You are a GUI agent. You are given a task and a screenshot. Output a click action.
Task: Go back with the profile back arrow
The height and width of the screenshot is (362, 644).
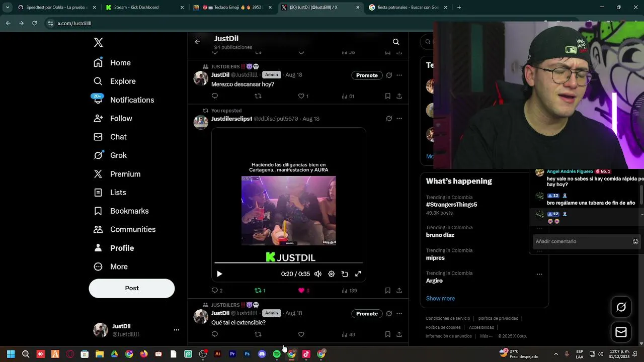[198, 42]
